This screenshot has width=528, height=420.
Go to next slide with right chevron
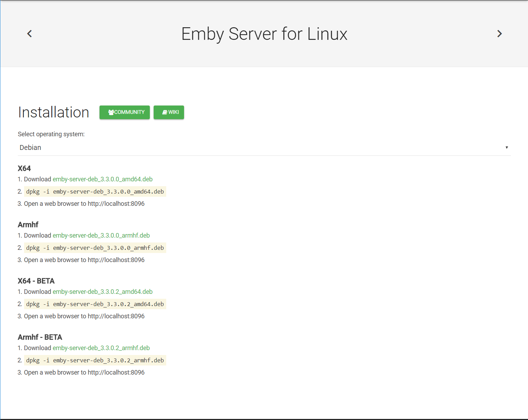pyautogui.click(x=500, y=34)
